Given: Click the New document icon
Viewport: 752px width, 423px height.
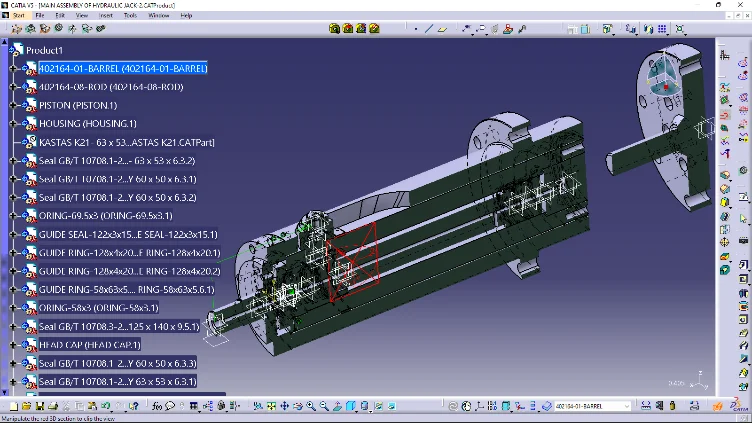Looking at the screenshot, I should pyautogui.click(x=14, y=406).
